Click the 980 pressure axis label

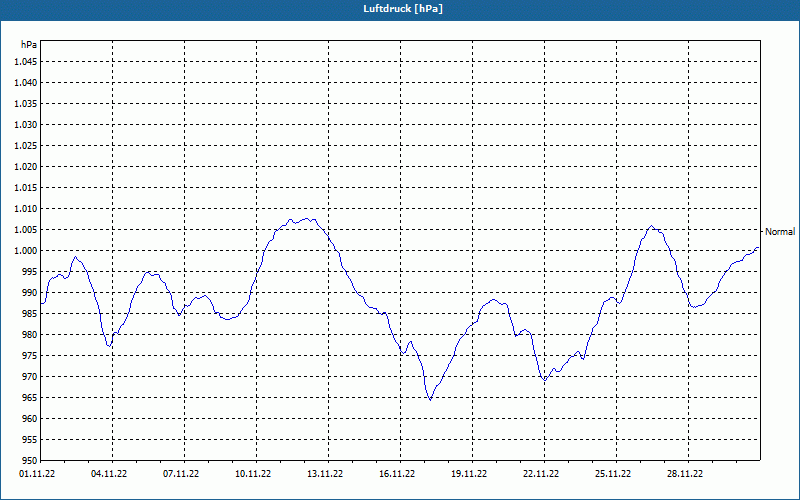(x=30, y=335)
